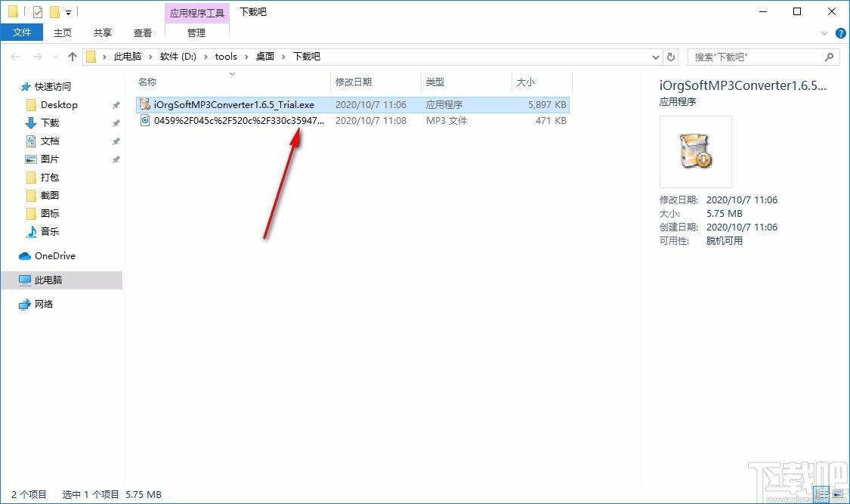Image resolution: width=850 pixels, height=504 pixels.
Task: Click the pin icon next to 下载
Action: (x=116, y=124)
